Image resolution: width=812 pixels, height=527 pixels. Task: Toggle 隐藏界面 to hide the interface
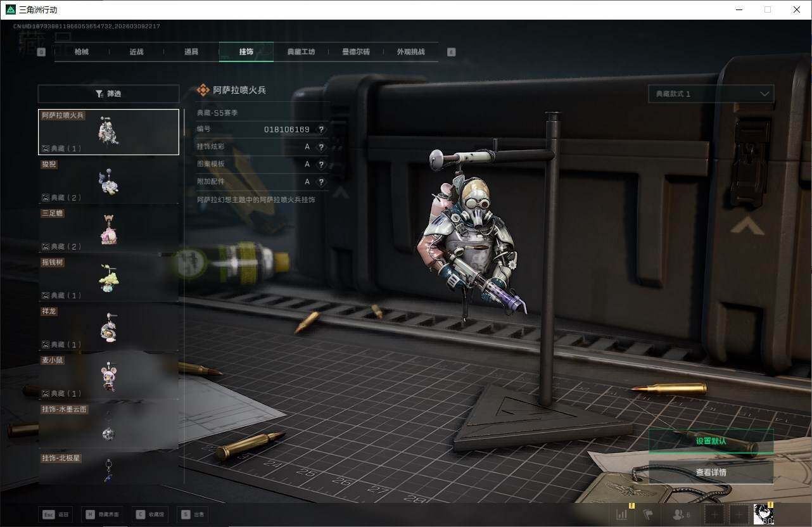point(101,514)
